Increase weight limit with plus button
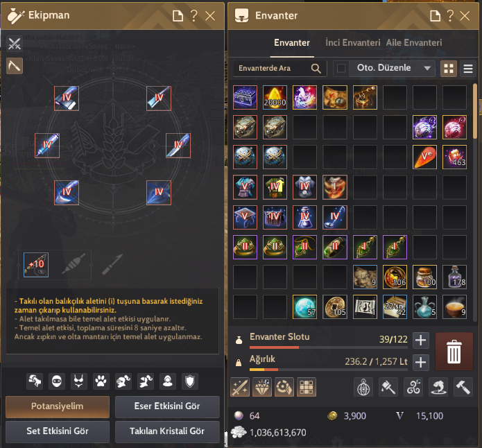 [420, 362]
